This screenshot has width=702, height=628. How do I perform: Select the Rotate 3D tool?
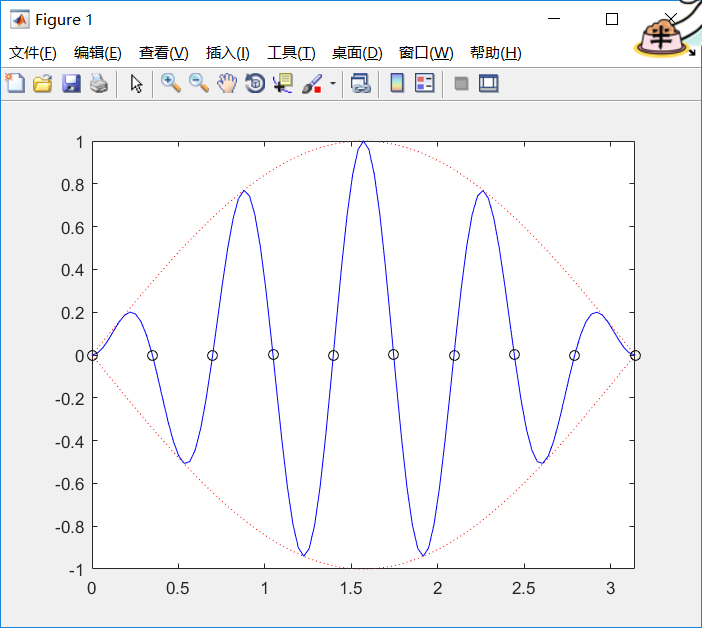(255, 83)
